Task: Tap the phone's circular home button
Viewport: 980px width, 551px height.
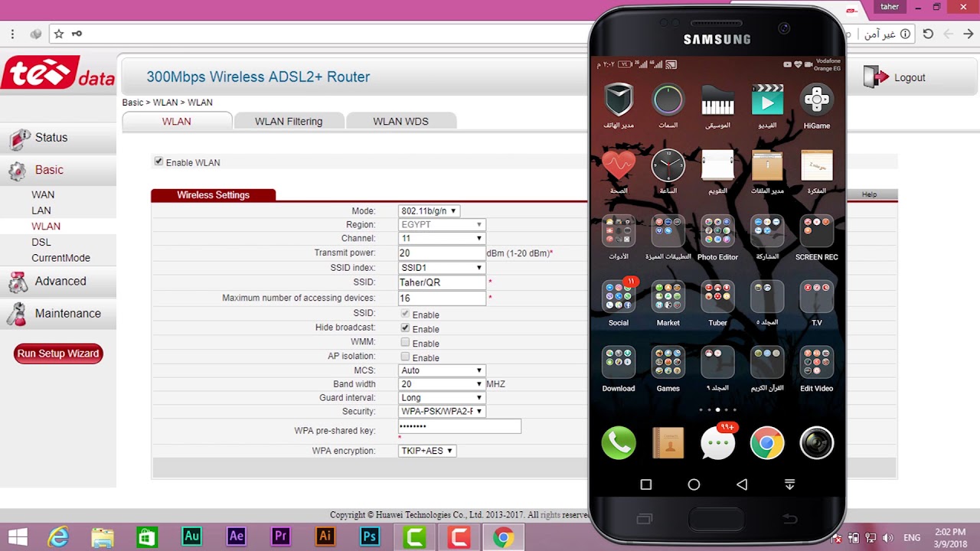Action: [694, 484]
